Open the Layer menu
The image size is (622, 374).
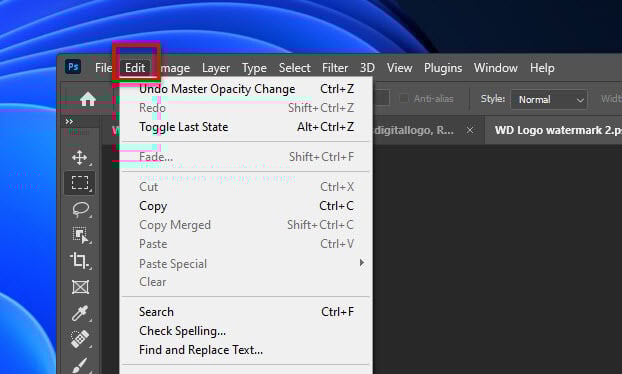(x=216, y=68)
